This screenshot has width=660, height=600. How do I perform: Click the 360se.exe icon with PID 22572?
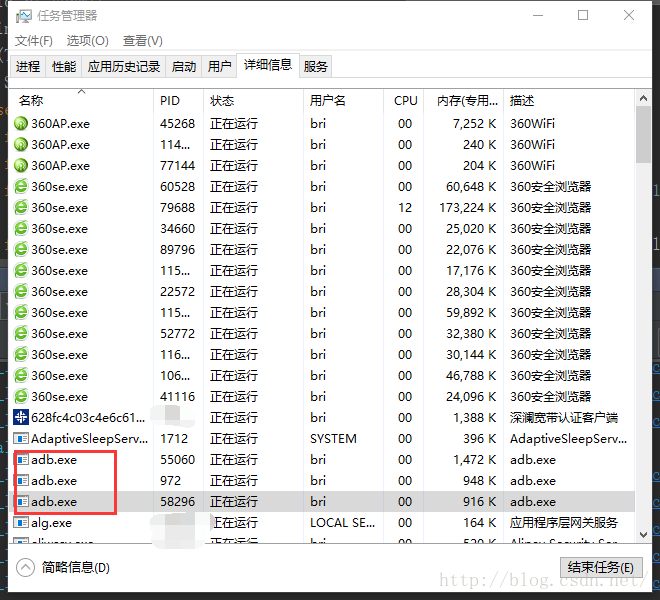pos(21,291)
